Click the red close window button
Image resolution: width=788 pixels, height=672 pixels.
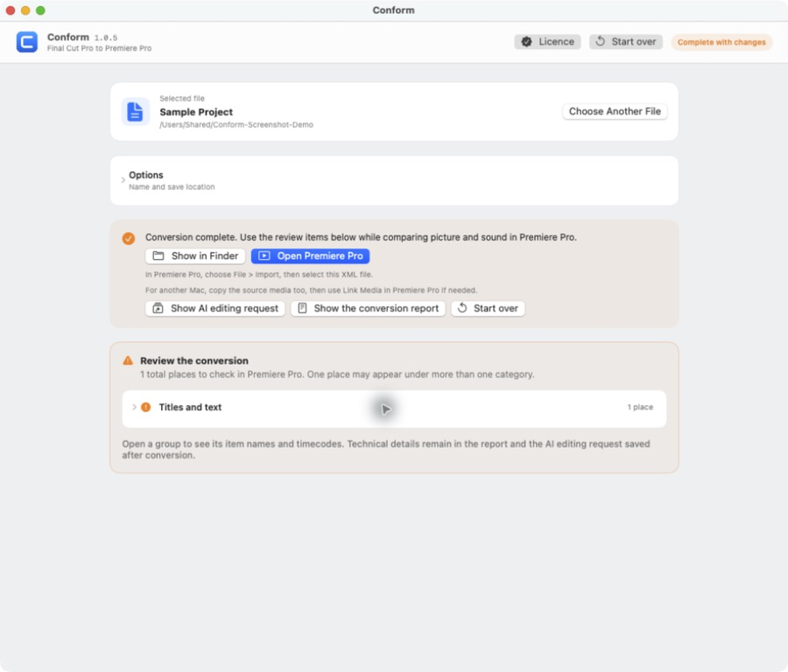click(x=11, y=10)
